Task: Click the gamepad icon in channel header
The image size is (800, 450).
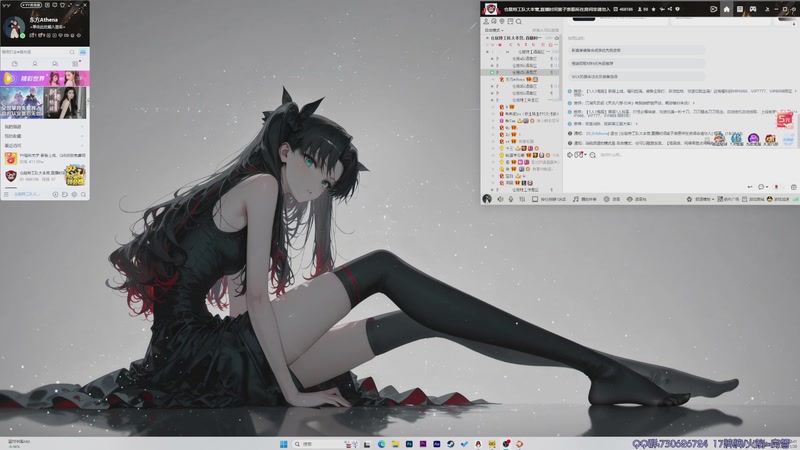Action: [x=753, y=9]
